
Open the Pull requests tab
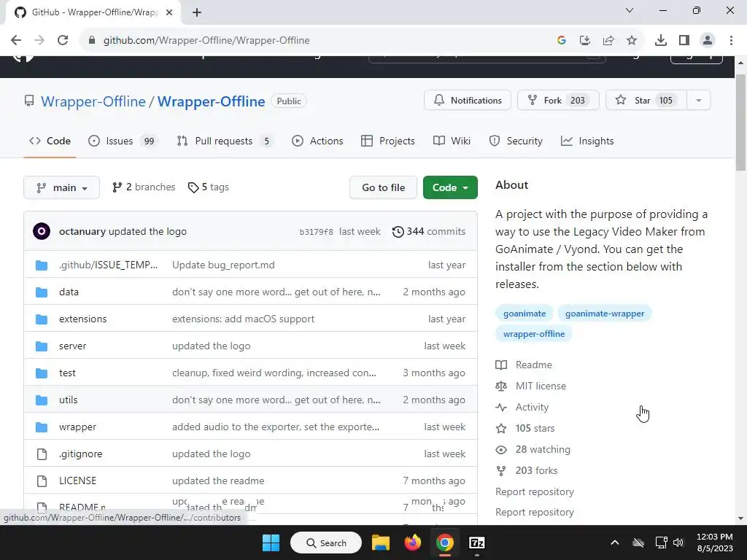click(x=225, y=141)
